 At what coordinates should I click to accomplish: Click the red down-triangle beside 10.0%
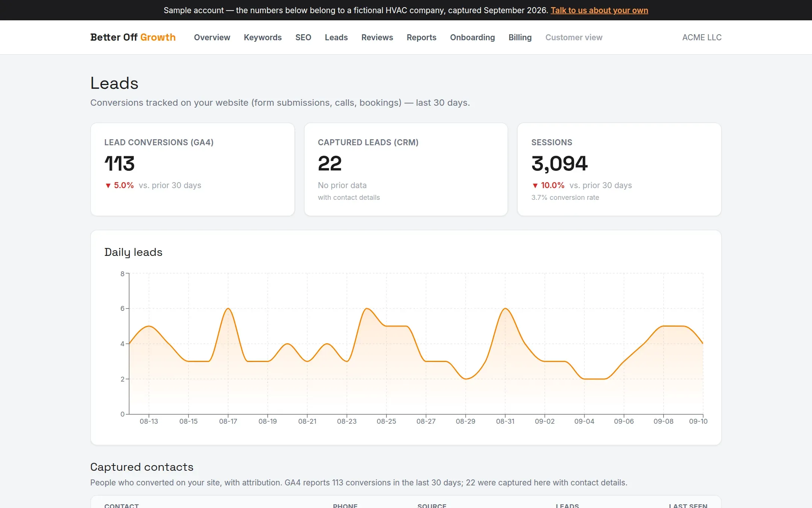[x=535, y=186]
